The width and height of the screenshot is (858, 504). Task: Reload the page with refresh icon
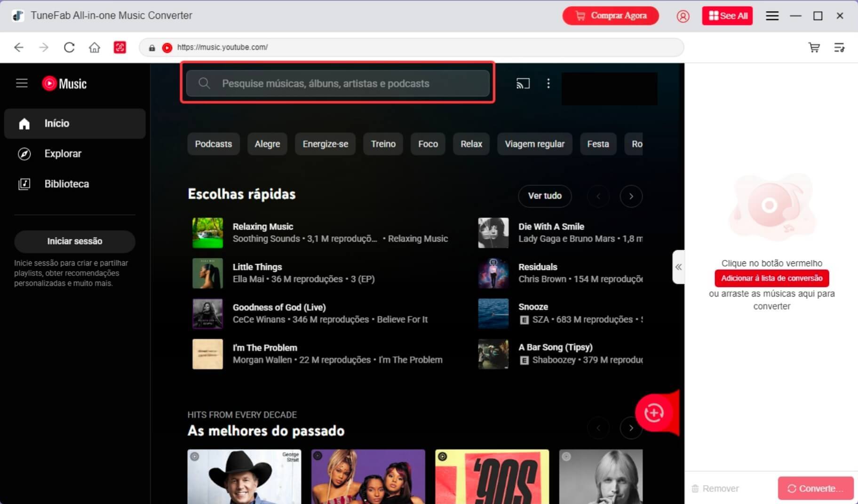click(x=69, y=47)
